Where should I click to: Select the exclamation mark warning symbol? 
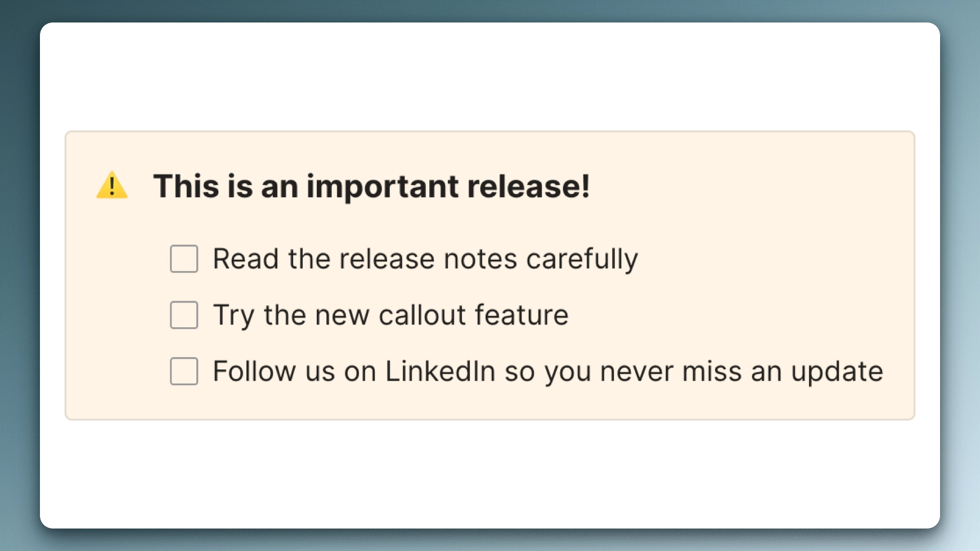coord(113,186)
